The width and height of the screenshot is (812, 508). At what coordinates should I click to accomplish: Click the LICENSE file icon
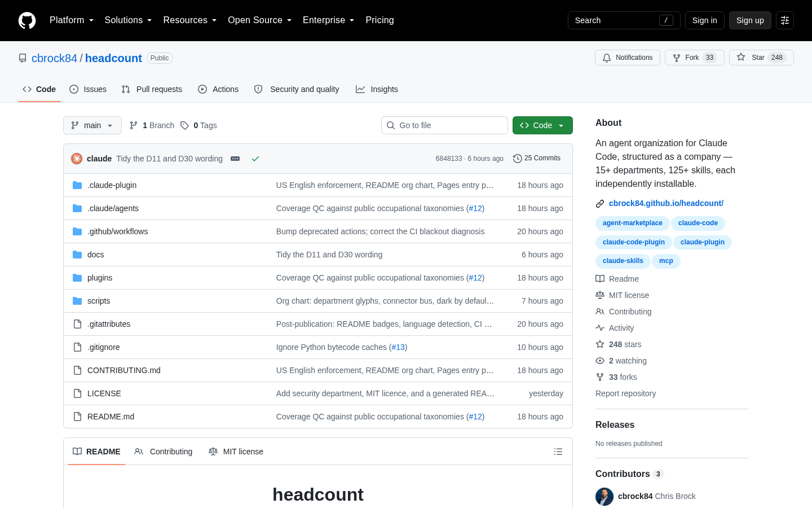pyautogui.click(x=77, y=393)
